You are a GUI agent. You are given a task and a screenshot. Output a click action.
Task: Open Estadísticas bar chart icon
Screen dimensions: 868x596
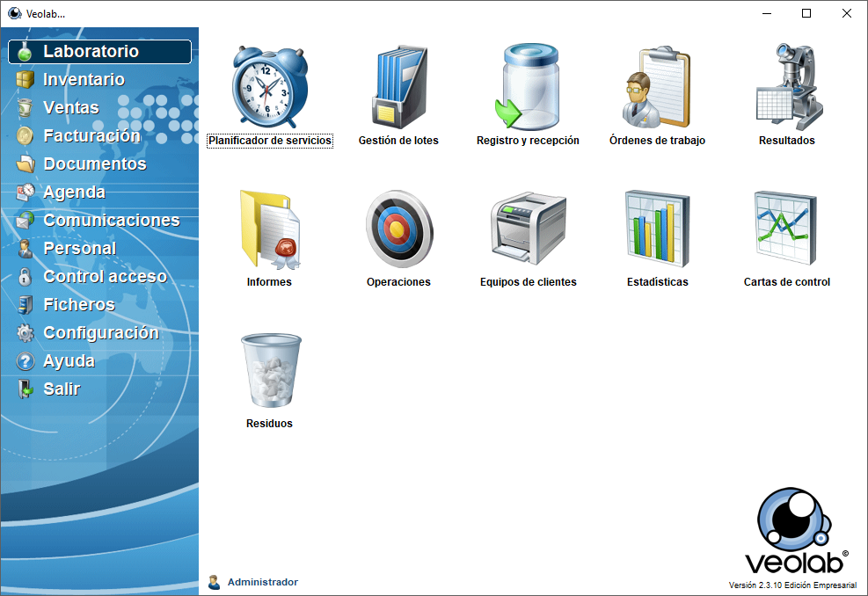(658, 228)
